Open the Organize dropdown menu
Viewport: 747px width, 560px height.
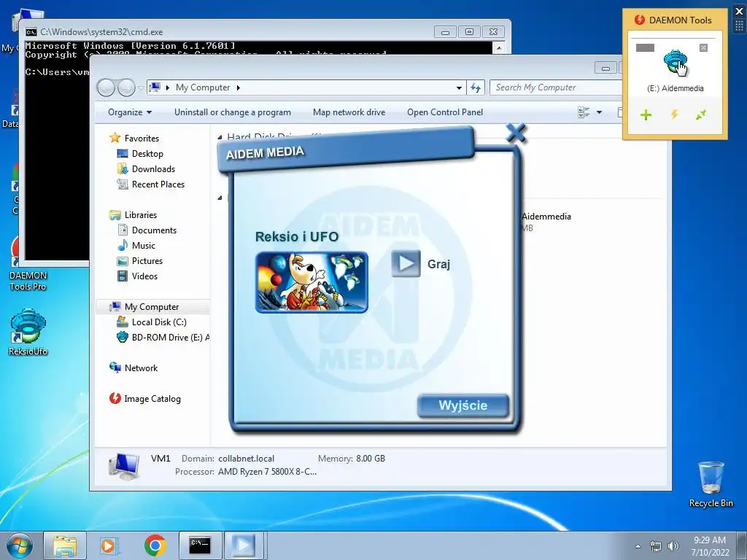pyautogui.click(x=130, y=112)
